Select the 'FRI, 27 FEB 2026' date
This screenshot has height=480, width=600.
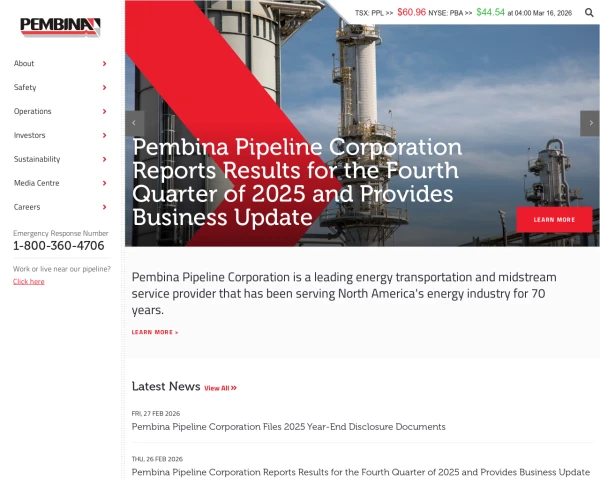click(x=156, y=414)
